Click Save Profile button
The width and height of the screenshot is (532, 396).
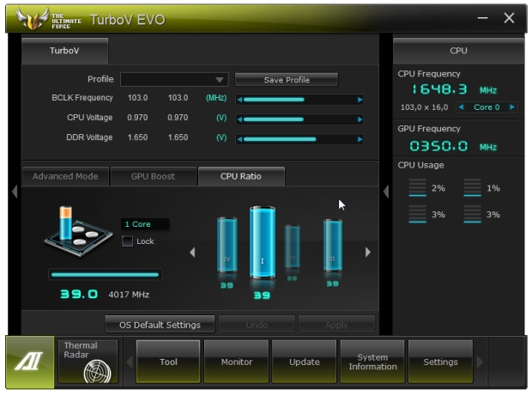(287, 80)
